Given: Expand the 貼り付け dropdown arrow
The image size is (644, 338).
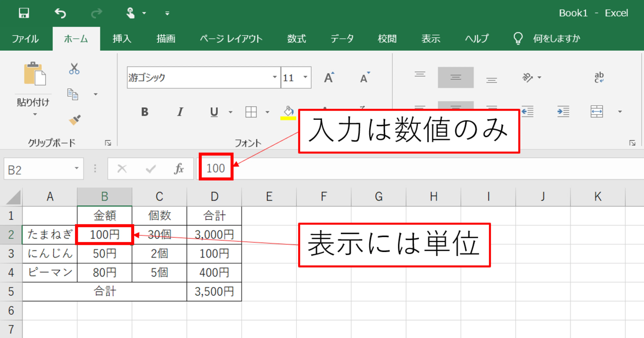Looking at the screenshot, I should (x=35, y=114).
